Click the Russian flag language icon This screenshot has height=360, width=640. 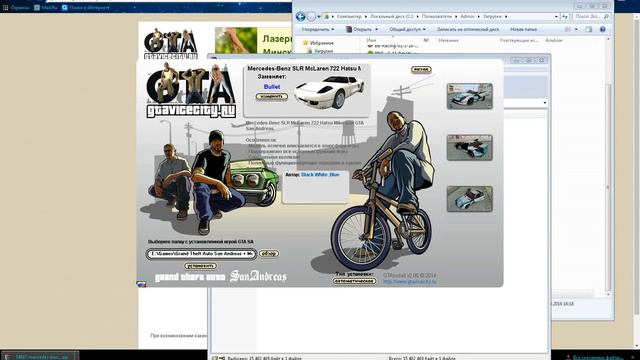click(x=141, y=284)
